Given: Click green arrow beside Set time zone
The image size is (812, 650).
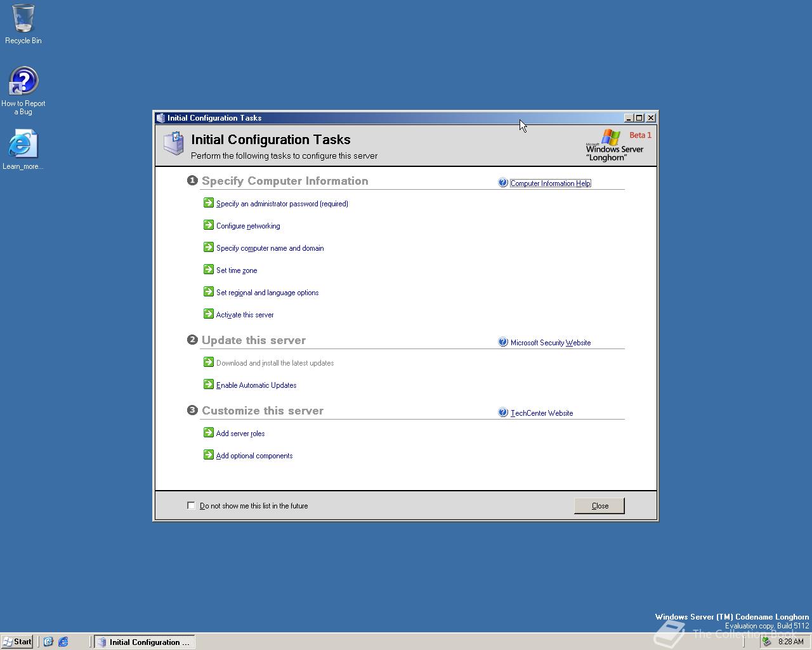Looking at the screenshot, I should click(209, 269).
